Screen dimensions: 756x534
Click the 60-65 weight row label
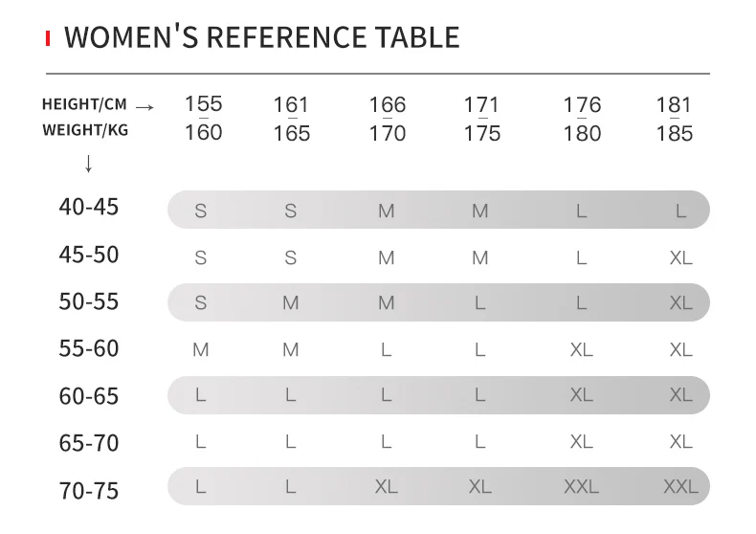click(89, 396)
